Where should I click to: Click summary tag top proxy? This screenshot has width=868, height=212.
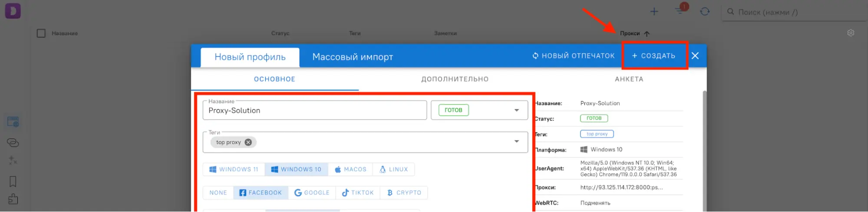(x=597, y=134)
